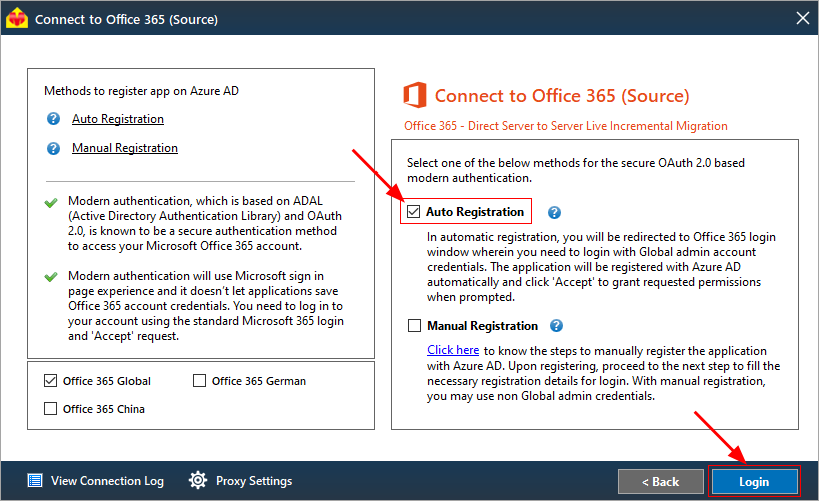Follow the 'Click here' manual steps link

(453, 350)
